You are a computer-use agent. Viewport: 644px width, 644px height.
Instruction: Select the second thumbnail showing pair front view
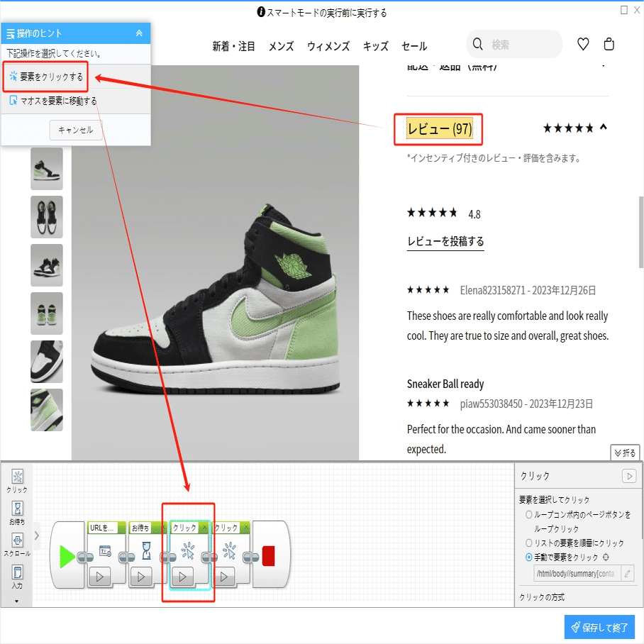click(47, 217)
